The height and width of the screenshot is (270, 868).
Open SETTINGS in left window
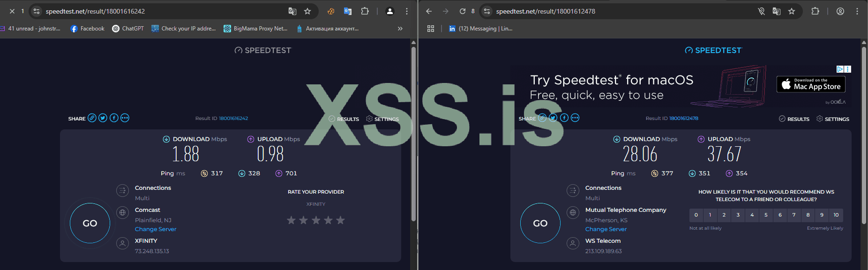pyautogui.click(x=382, y=119)
